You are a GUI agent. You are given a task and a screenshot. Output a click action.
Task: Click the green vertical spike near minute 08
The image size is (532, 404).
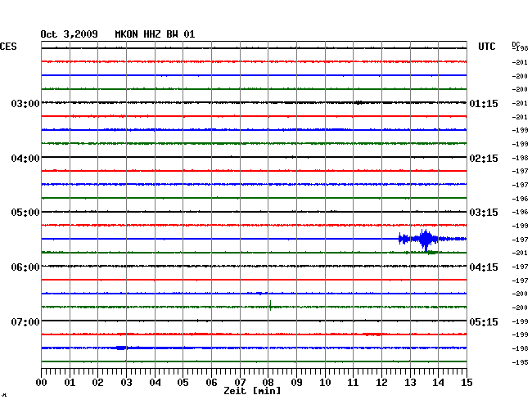click(x=270, y=305)
